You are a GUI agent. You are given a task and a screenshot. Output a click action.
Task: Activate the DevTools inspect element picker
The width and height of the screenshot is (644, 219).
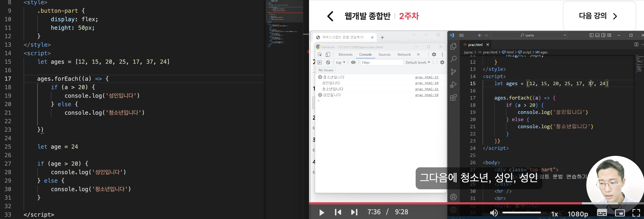click(320, 55)
